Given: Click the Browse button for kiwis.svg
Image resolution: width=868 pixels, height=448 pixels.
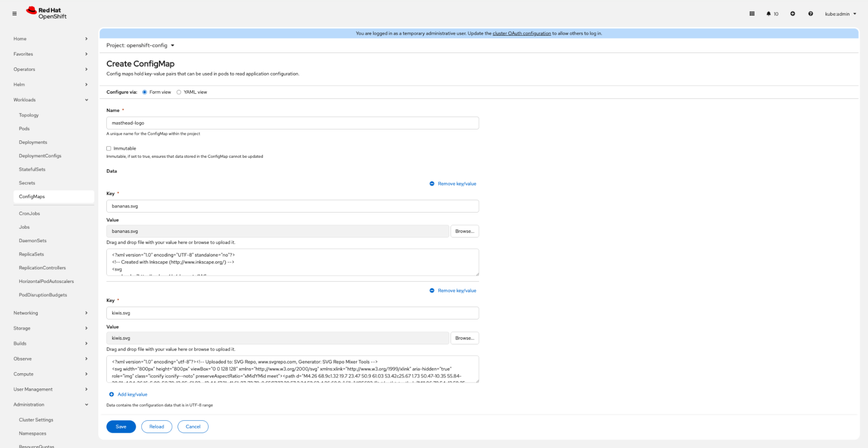Looking at the screenshot, I should (464, 338).
